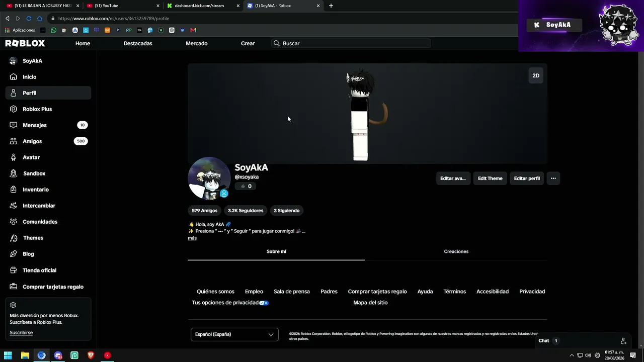This screenshot has width=644, height=362.
Task: Open the Español (España) language dropdown
Action: [x=234, y=334]
